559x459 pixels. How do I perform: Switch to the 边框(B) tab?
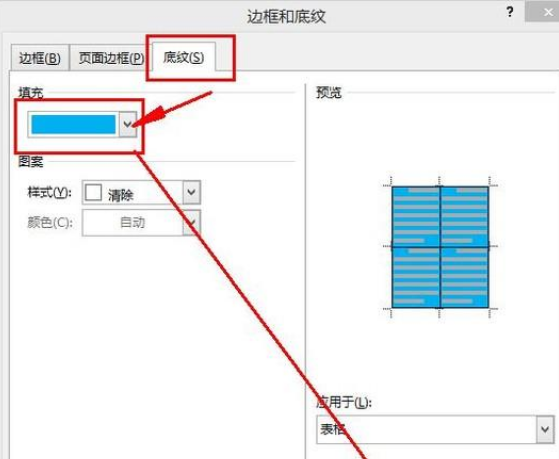[x=40, y=58]
